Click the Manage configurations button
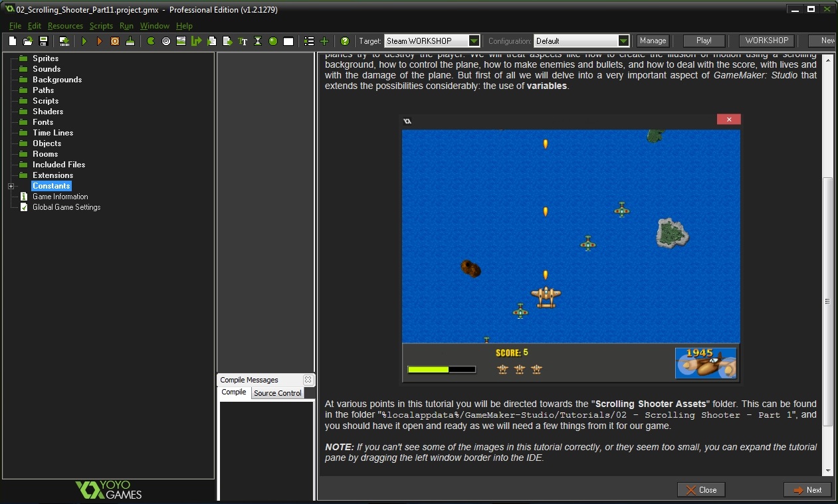 pyautogui.click(x=653, y=41)
